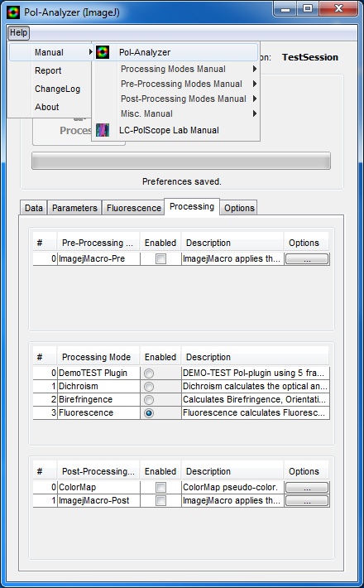
Task: Click the 'Preferences saved.' status text
Action: coord(182,181)
